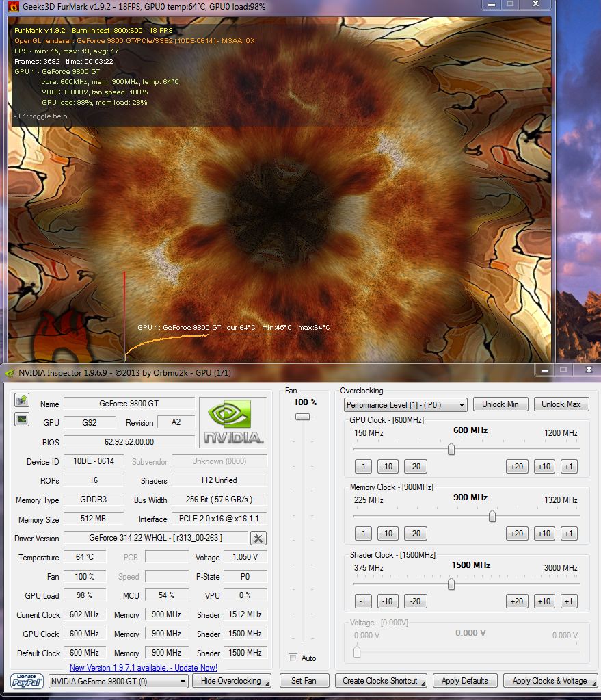Screen dimensions: 601x700
Task: Click the Device ID field 10DE - 0614
Action: tap(94, 461)
